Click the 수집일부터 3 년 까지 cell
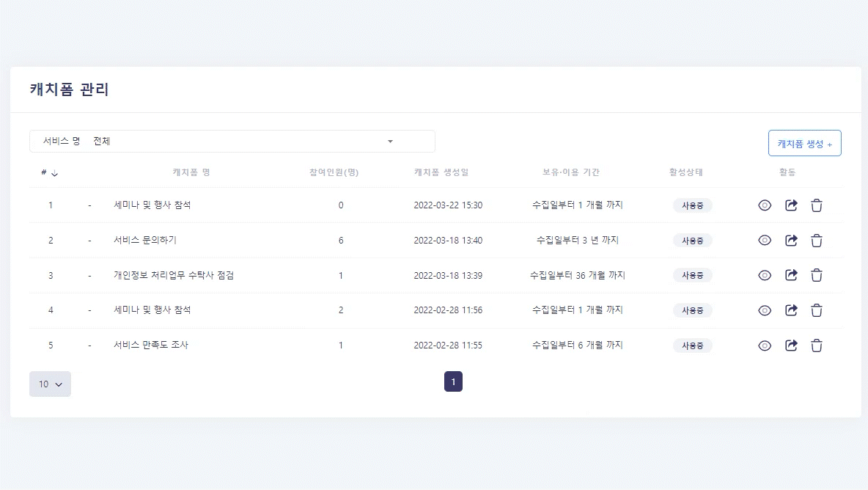868x490 pixels. click(x=578, y=240)
